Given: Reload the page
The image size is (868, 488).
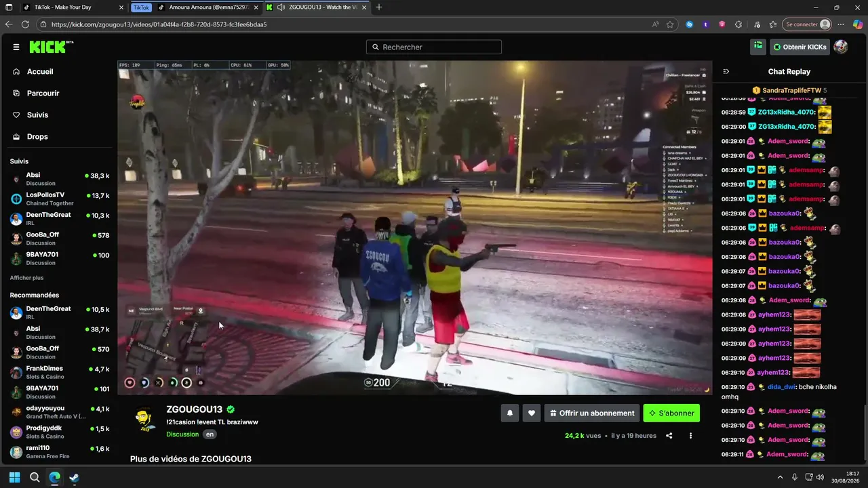Looking at the screenshot, I should (25, 24).
